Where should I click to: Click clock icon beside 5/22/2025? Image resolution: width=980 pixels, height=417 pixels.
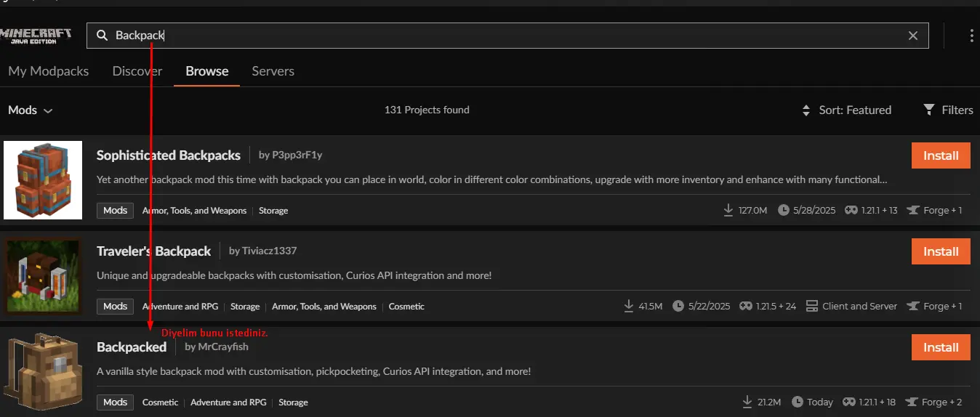pos(678,306)
